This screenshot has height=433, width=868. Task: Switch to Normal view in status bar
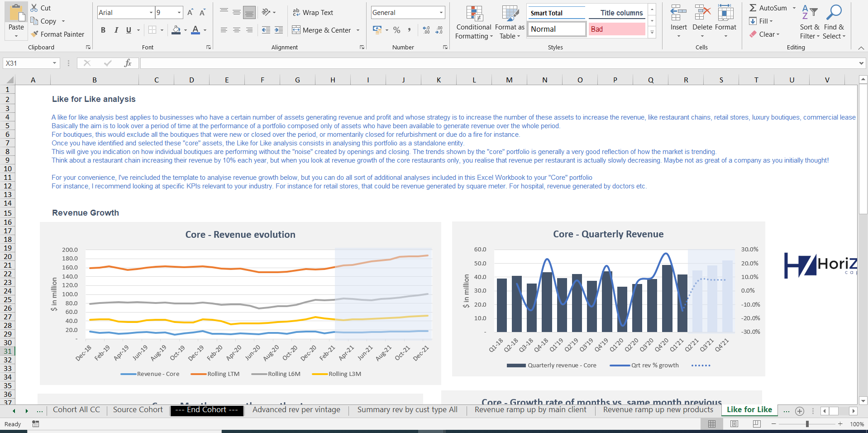712,424
